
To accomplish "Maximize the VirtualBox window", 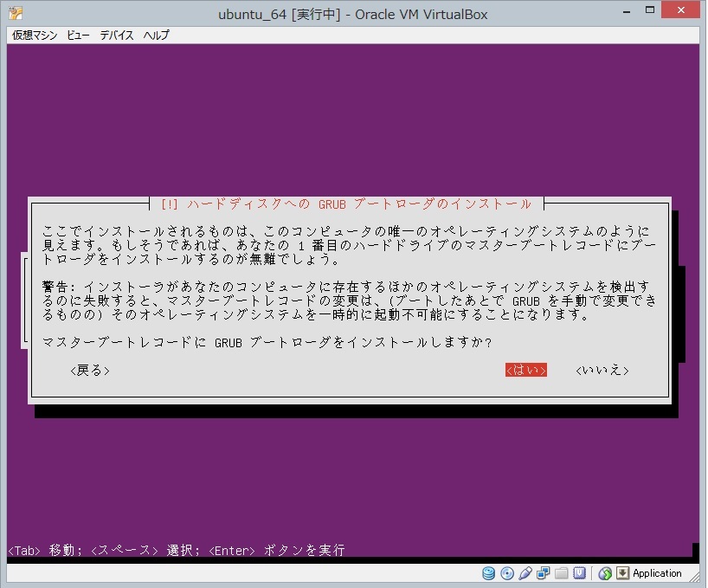I will (650, 10).
